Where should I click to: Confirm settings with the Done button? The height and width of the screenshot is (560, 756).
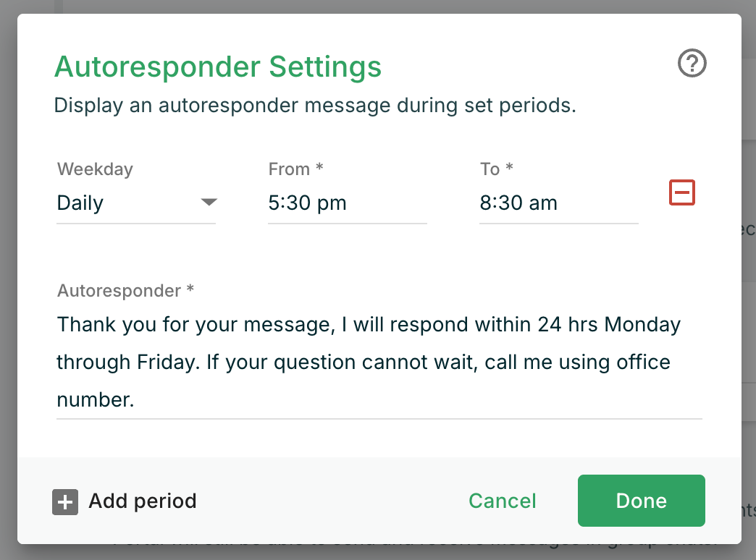coord(641,501)
